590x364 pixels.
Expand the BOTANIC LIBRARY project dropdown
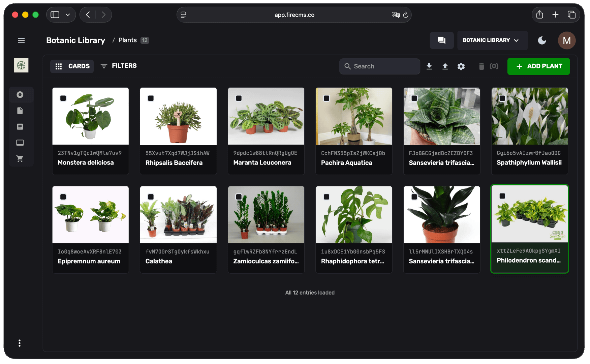click(492, 40)
